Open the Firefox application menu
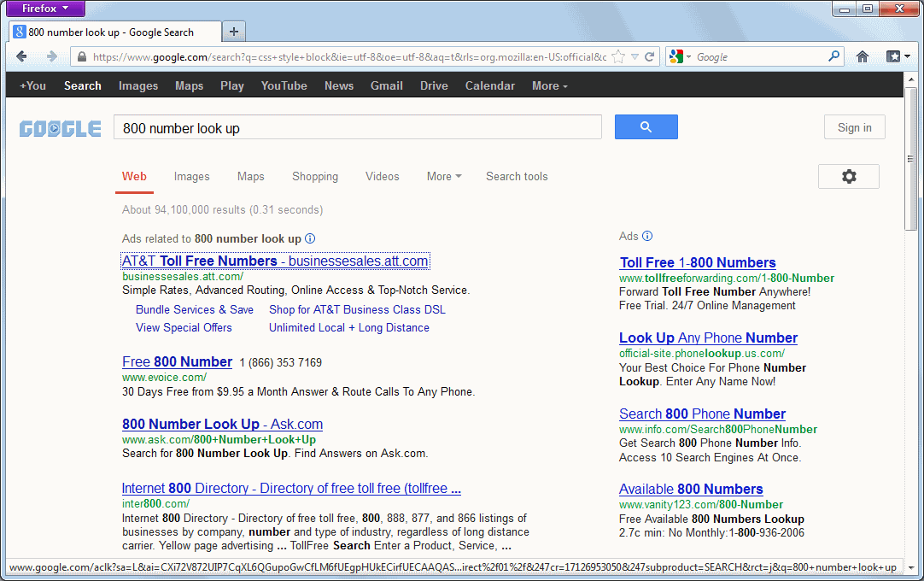Image resolution: width=924 pixels, height=581 pixels. point(45,9)
